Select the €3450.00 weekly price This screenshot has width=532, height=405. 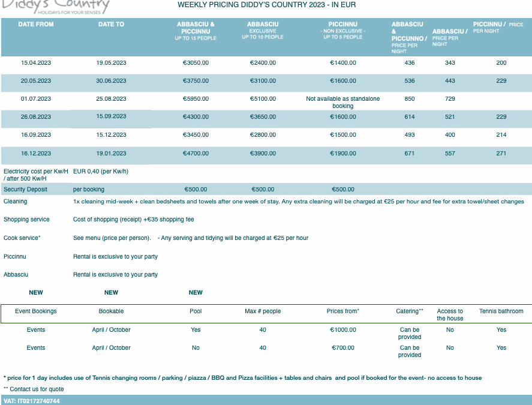tap(196, 135)
